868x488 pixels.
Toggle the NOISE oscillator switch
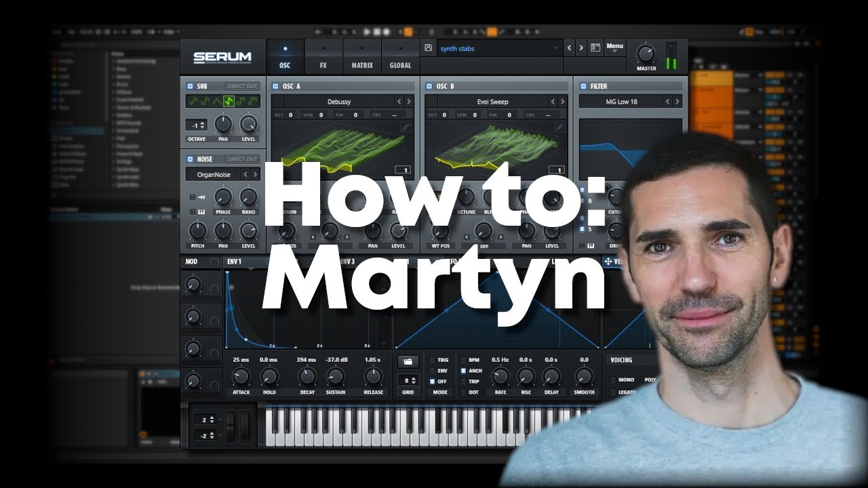point(189,159)
